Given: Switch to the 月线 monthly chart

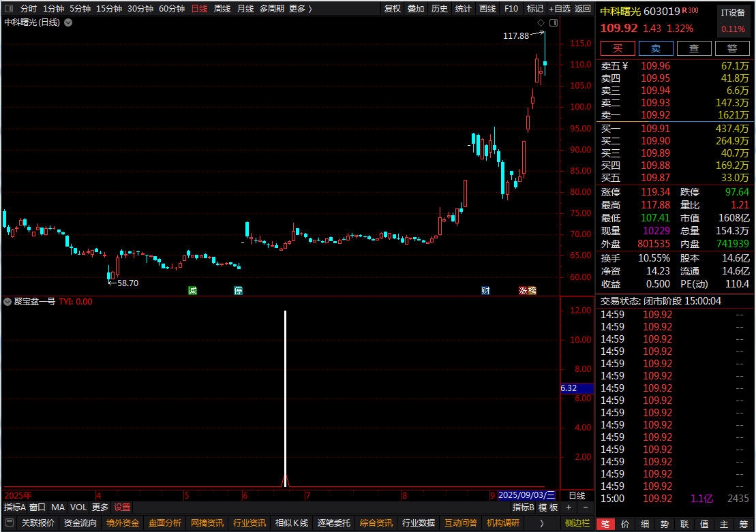Looking at the screenshot, I should [x=245, y=9].
